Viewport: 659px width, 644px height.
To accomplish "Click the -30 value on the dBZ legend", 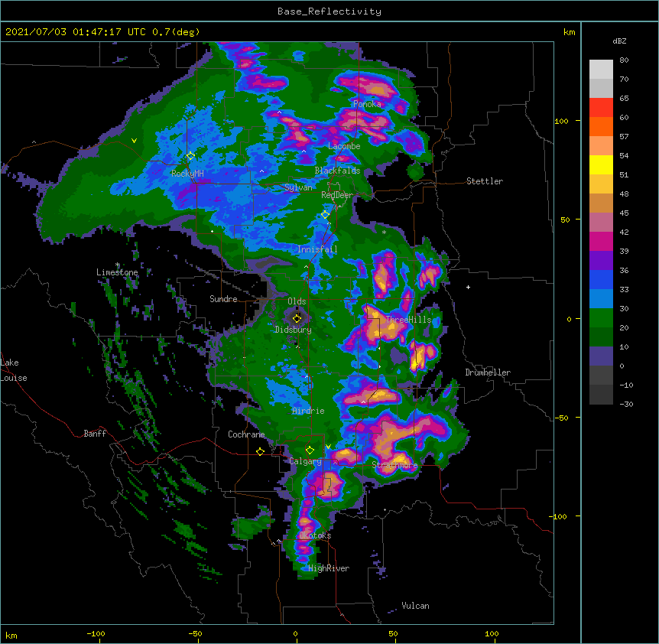I will (x=626, y=404).
